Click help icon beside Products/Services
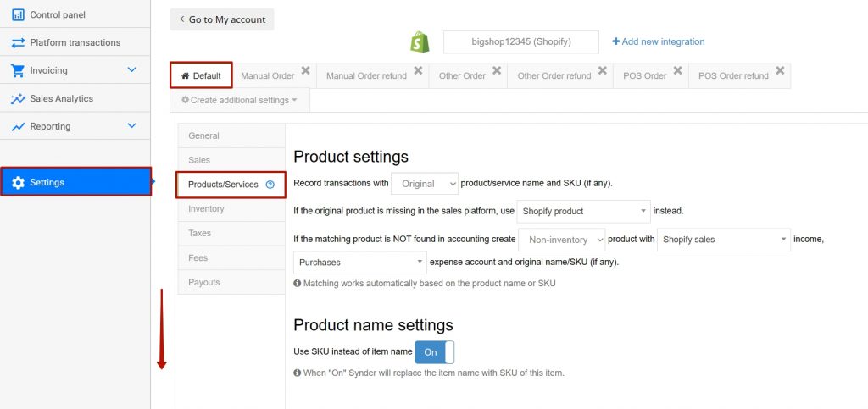 [270, 185]
